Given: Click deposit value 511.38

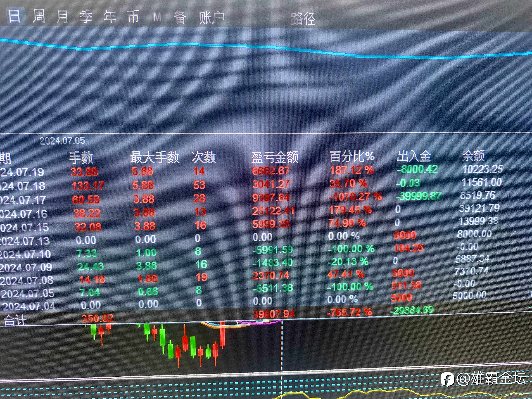Looking at the screenshot, I should click(406, 285).
